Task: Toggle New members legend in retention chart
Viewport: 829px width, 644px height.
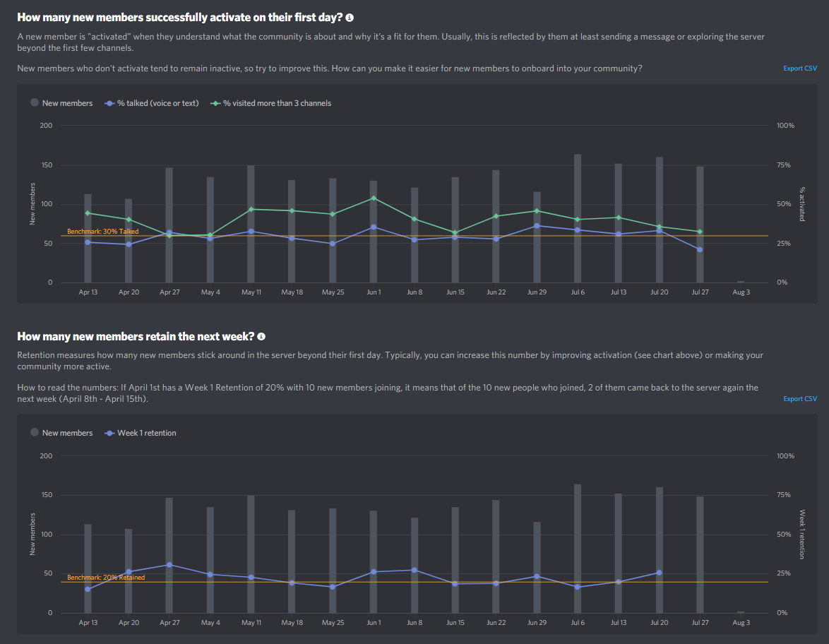Action: click(x=61, y=433)
